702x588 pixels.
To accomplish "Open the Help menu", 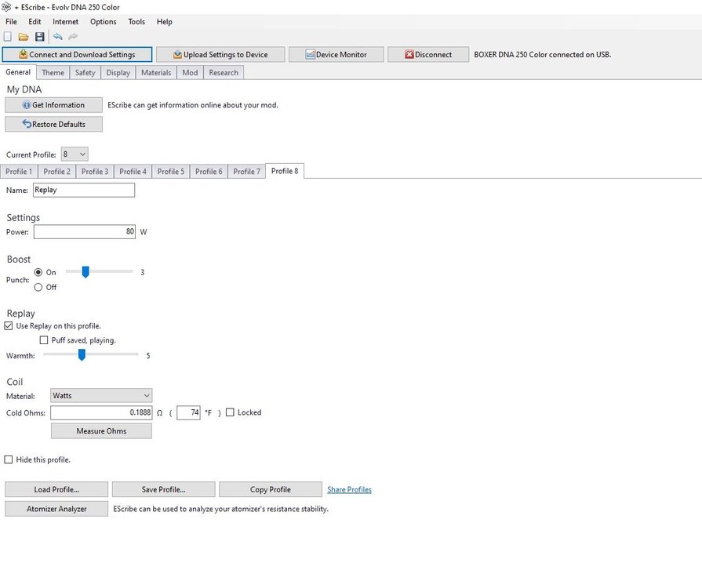I will [164, 21].
